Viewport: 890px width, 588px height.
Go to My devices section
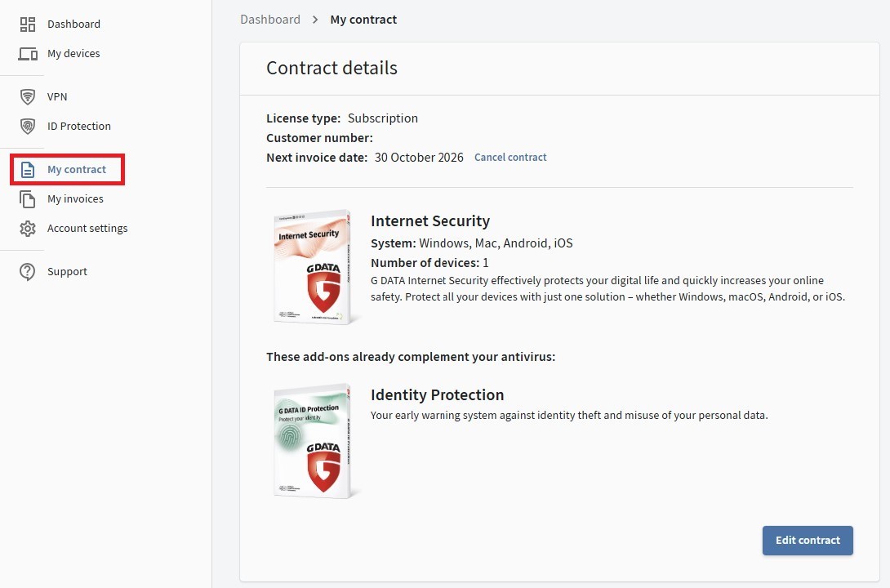73,54
